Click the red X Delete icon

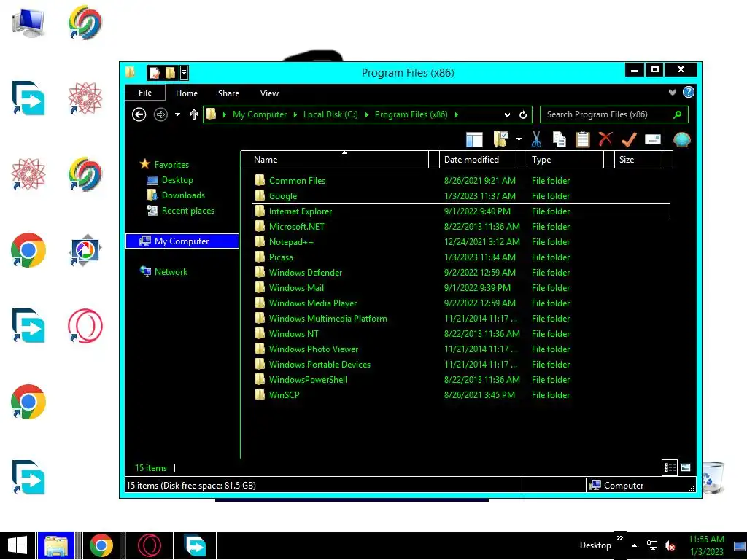pyautogui.click(x=605, y=139)
